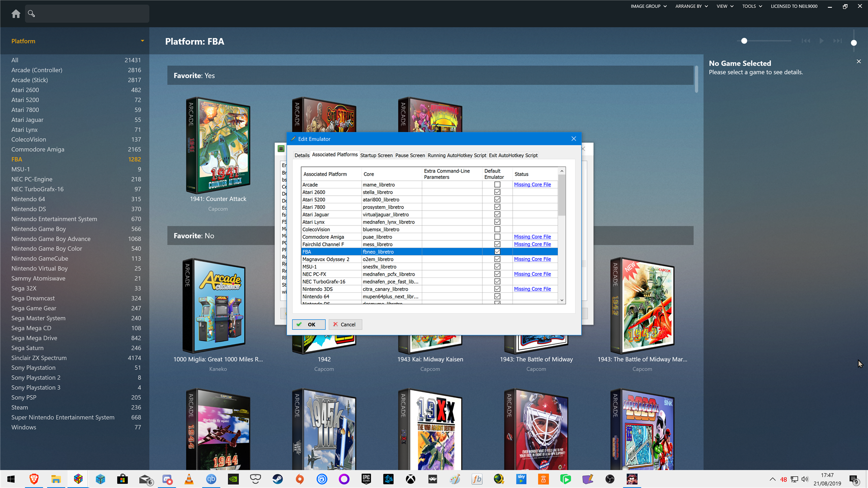Open Origin from taskbar
This screenshot has width=868, height=488.
coord(300,479)
